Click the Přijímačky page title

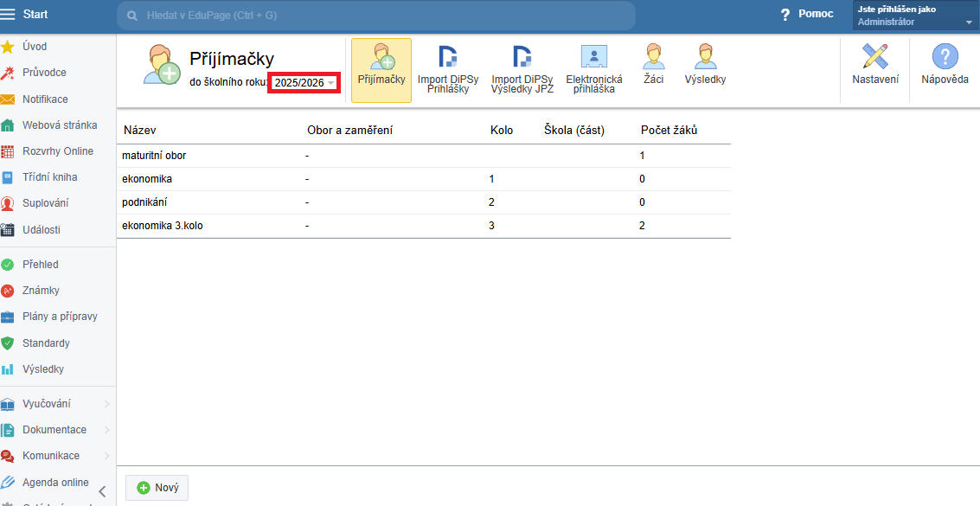232,60
